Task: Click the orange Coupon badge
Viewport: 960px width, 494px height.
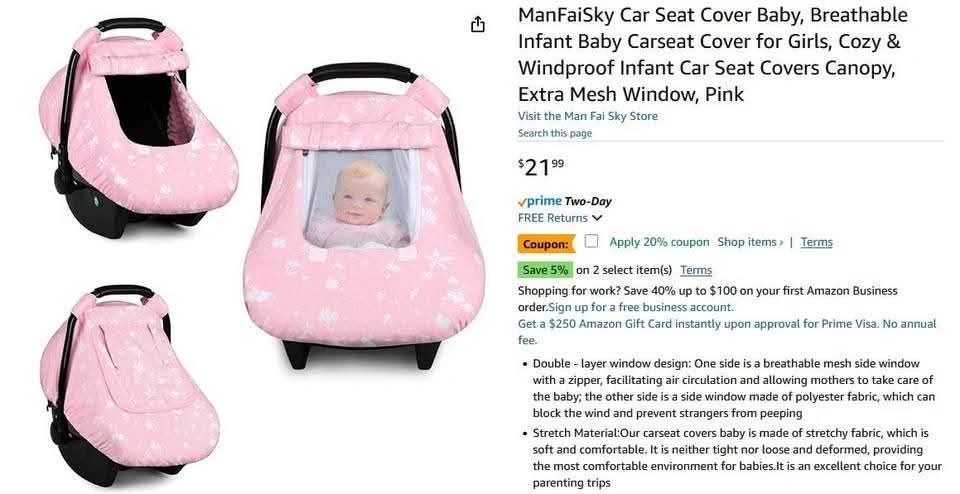Action: [x=546, y=244]
